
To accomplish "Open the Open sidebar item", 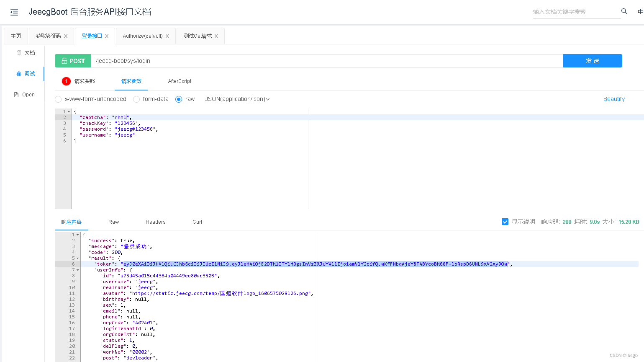I will 25,95.
